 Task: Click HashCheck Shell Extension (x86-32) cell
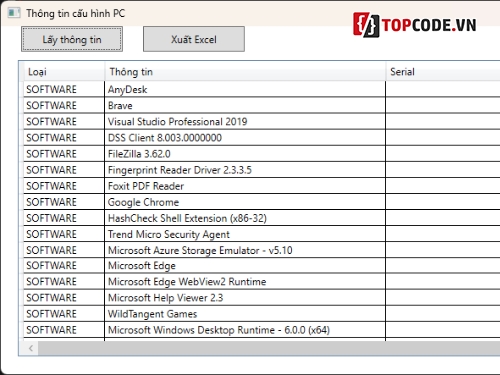pyautogui.click(x=245, y=218)
